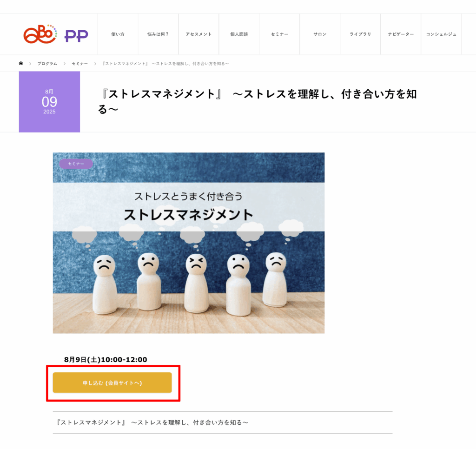Image resolution: width=476 pixels, height=449 pixels.
Task: Click the first breadcrumb chevron after home icon
Action: click(x=30, y=64)
